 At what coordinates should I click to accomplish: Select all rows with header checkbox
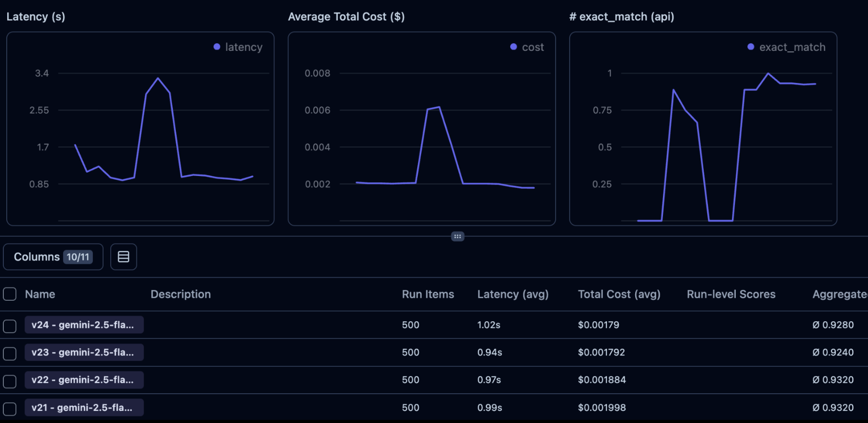10,294
